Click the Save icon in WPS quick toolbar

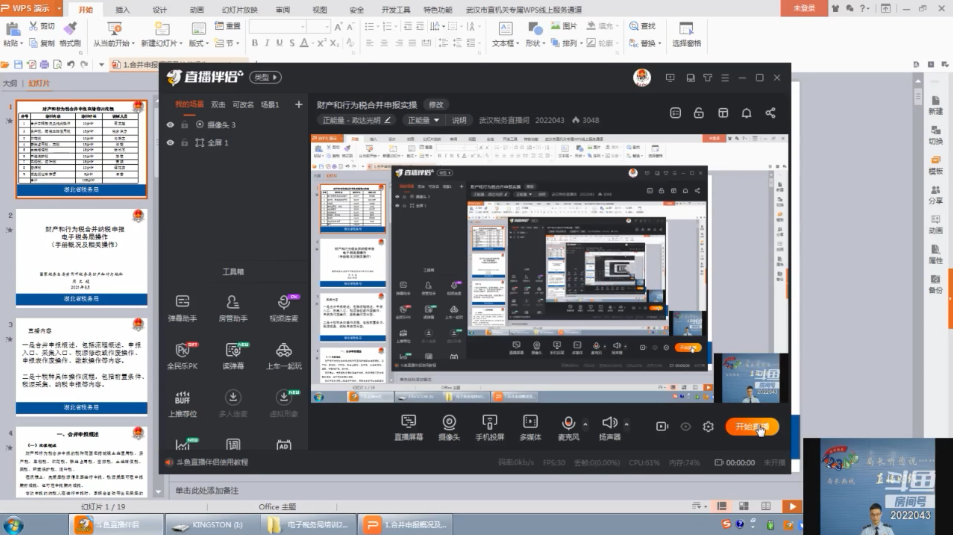18,64
